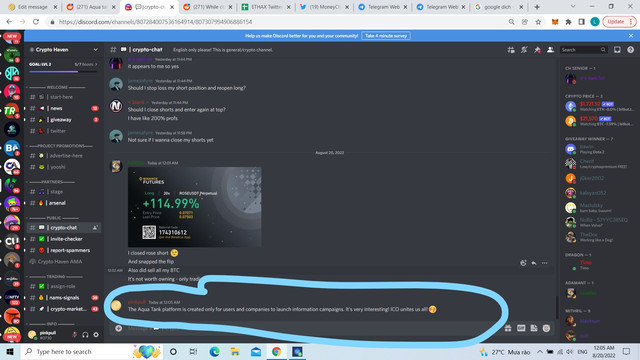Toggle the member list visibility
Screen dimensions: 640x360
pos(550,50)
